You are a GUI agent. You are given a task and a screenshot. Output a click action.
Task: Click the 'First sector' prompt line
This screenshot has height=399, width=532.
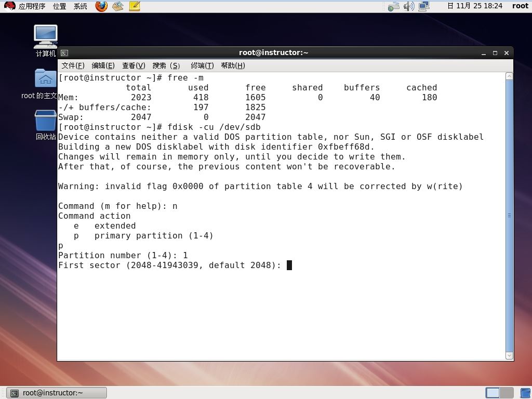click(170, 265)
